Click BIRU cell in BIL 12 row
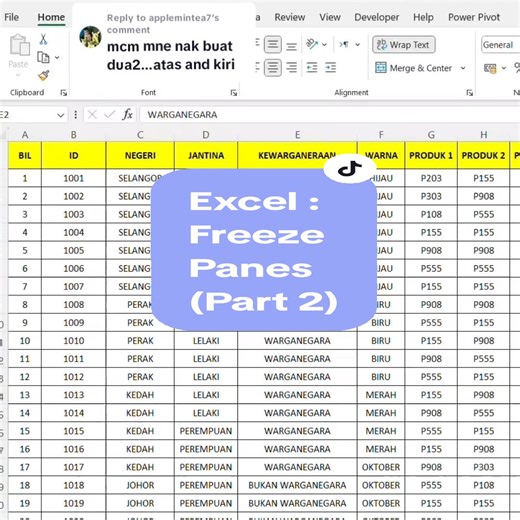 381,377
